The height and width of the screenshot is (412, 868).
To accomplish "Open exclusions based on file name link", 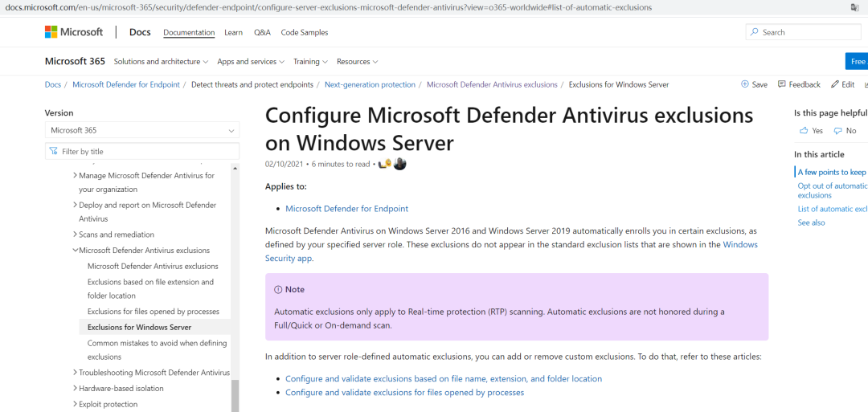I will coord(444,379).
